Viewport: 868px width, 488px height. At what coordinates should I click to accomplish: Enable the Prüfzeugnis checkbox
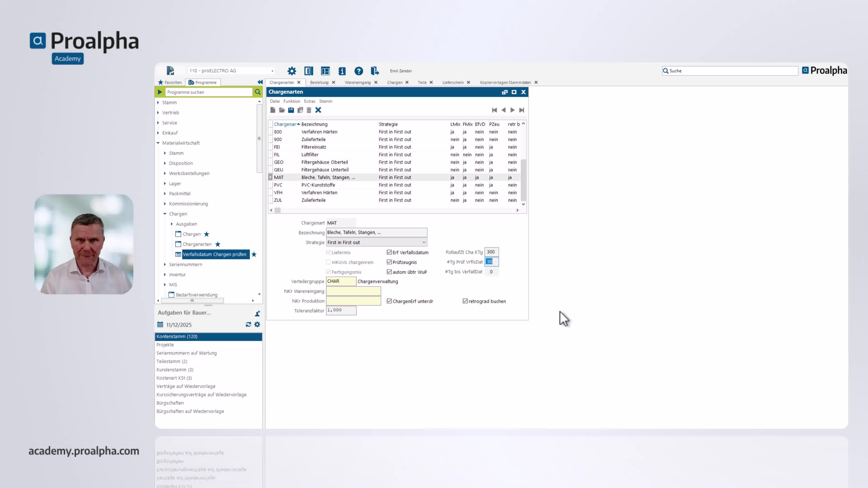pos(389,262)
